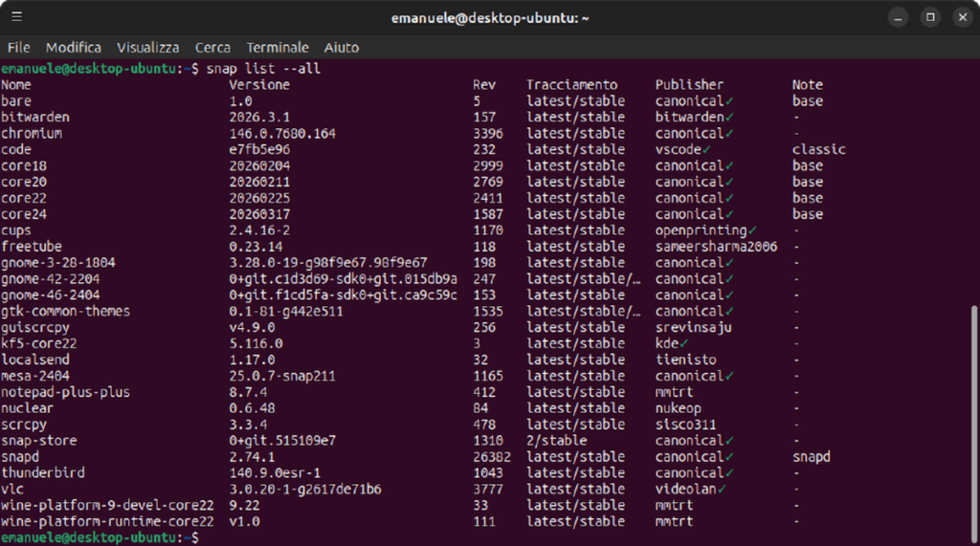
Task: Click the 'bare' snap name
Action: pyautogui.click(x=16, y=101)
